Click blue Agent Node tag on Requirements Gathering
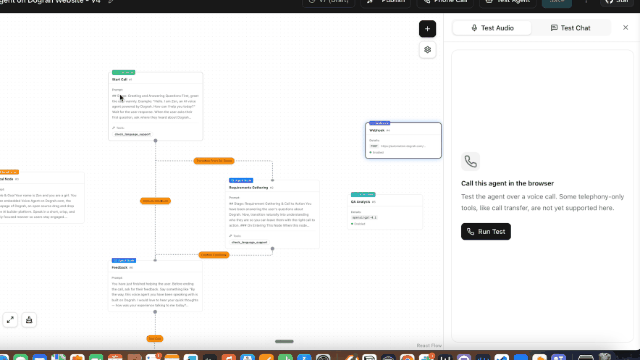 241,180
